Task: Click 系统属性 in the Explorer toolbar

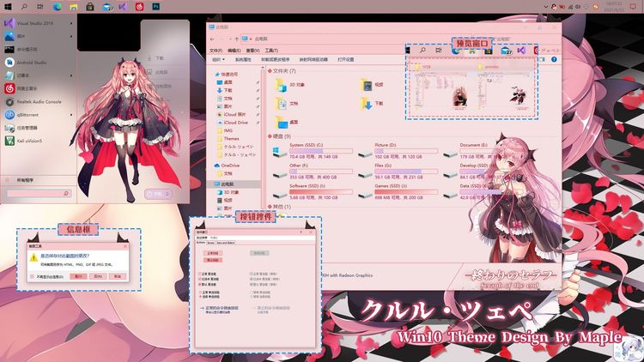Action: point(243,59)
